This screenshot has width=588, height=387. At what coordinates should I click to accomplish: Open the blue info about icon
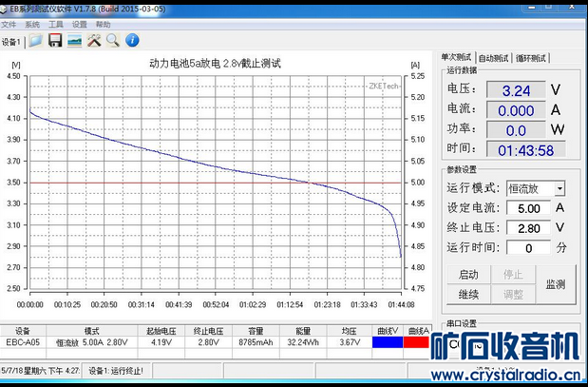coord(132,40)
